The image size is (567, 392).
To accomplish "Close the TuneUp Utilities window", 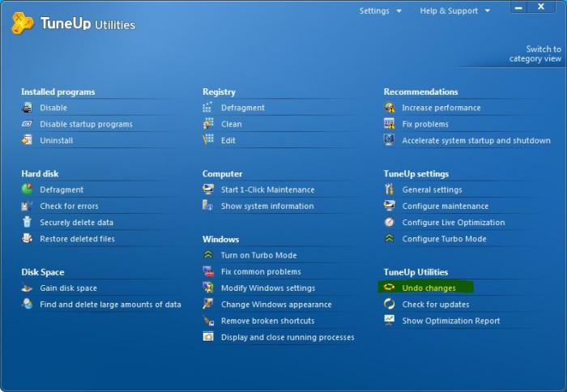I will [x=541, y=6].
